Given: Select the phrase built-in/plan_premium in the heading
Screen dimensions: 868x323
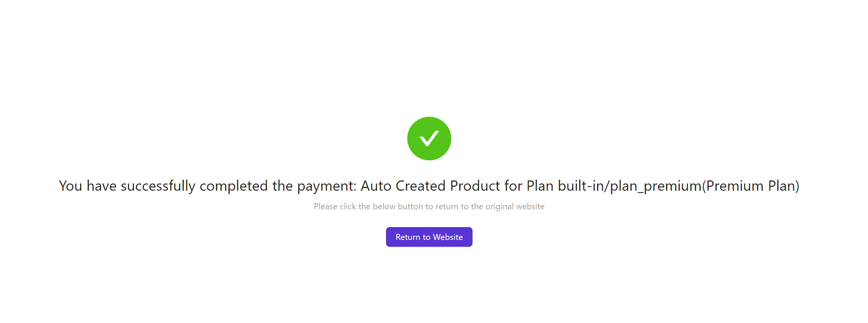Looking at the screenshot, I should (x=630, y=186).
